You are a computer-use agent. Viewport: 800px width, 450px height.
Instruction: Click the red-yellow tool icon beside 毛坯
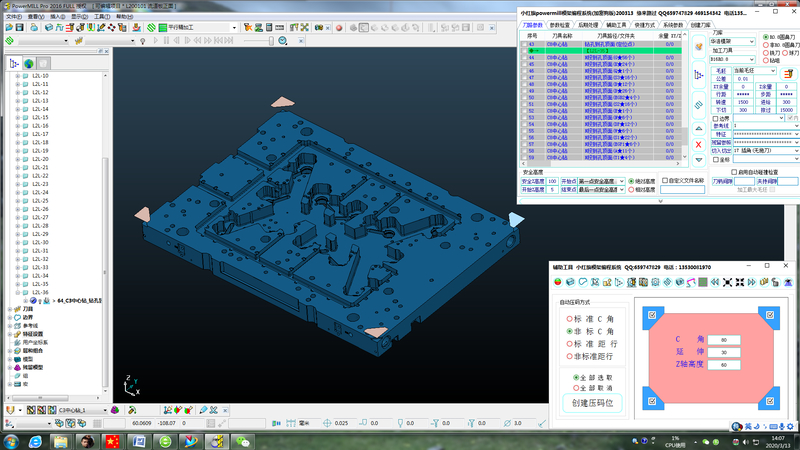(788, 74)
